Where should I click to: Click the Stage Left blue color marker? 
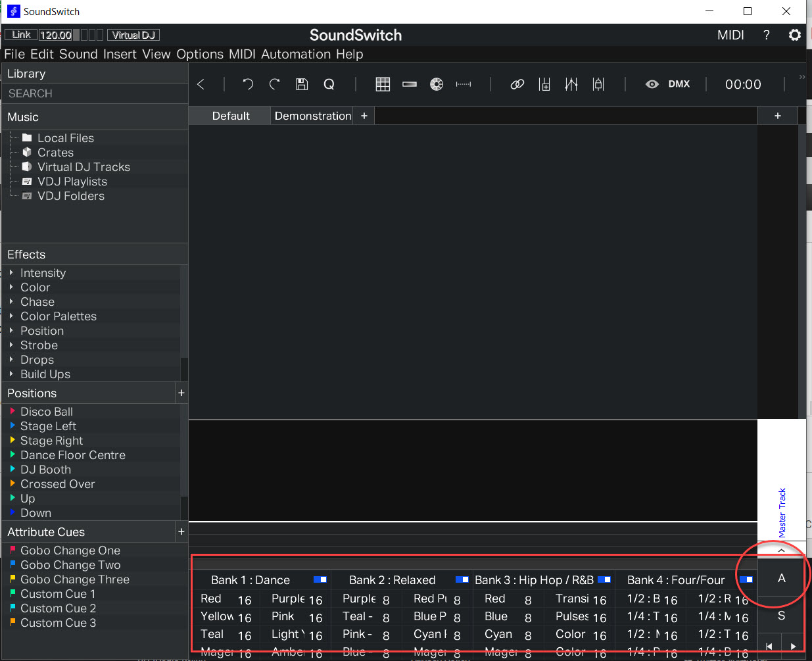click(x=12, y=426)
